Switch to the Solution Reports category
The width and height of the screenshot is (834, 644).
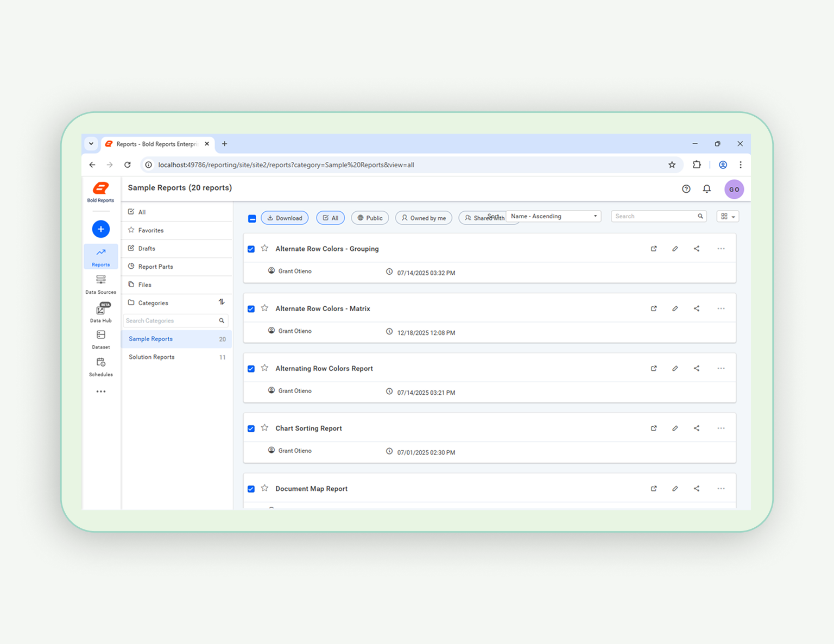tap(151, 357)
